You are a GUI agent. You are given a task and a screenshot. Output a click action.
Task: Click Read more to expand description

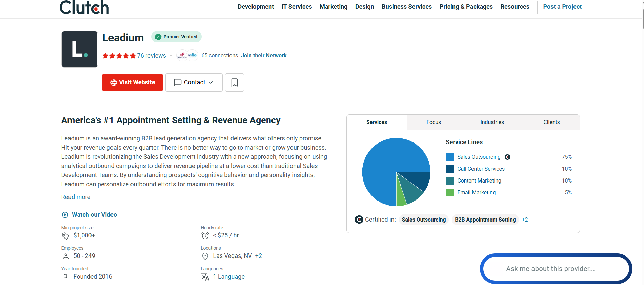76,197
